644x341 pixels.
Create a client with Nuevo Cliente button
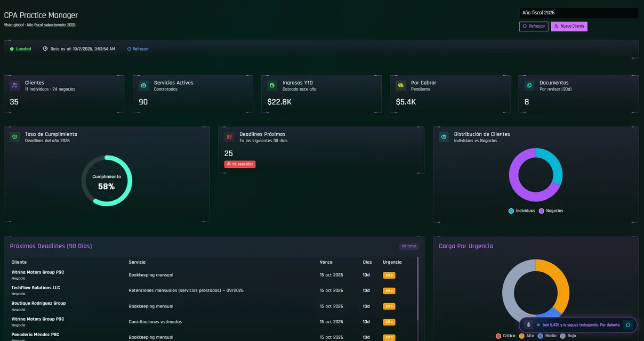[569, 26]
